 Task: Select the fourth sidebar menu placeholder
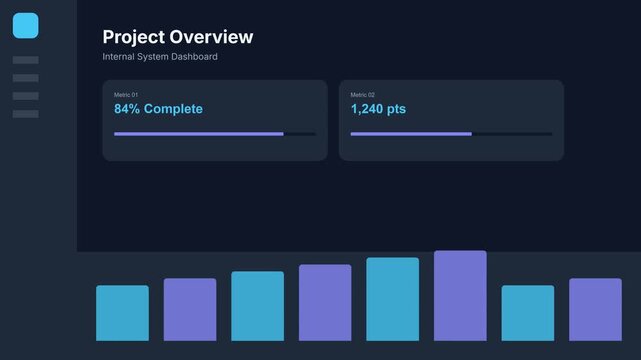[25, 114]
